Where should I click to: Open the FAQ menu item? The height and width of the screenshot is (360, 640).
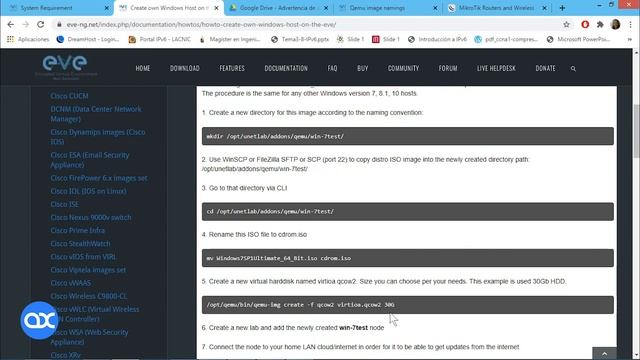coord(333,69)
